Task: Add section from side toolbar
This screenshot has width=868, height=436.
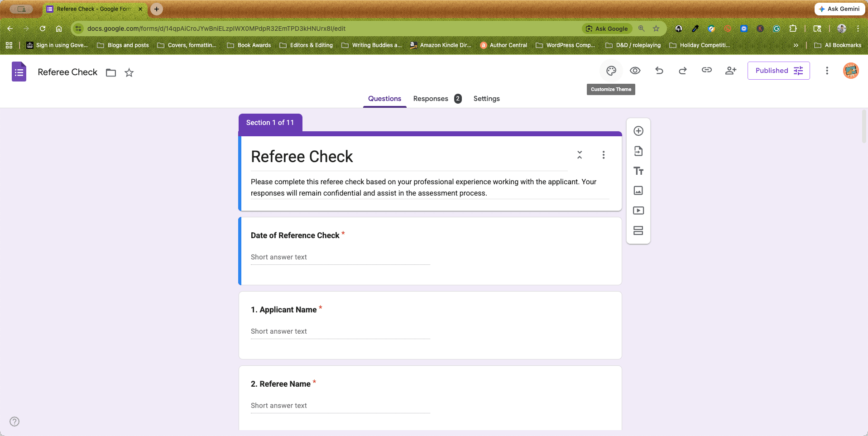Action: point(638,230)
